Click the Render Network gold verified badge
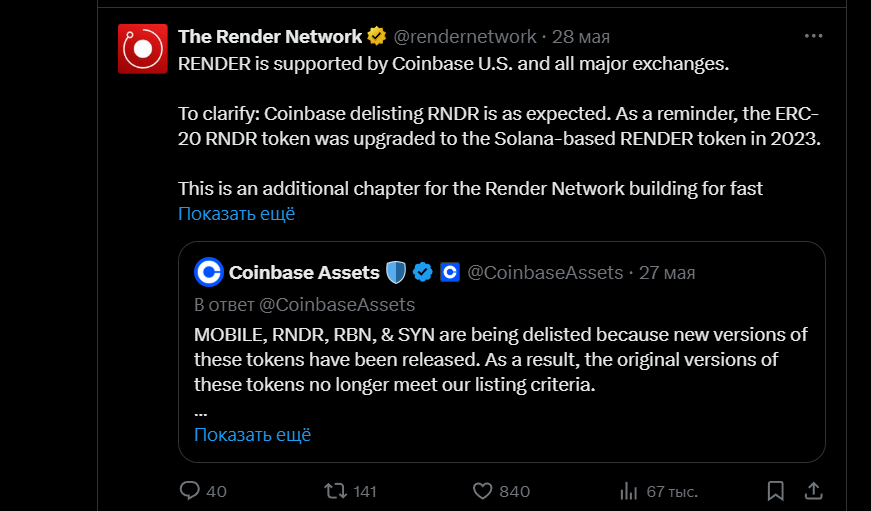The width and height of the screenshot is (871, 511). (x=377, y=37)
